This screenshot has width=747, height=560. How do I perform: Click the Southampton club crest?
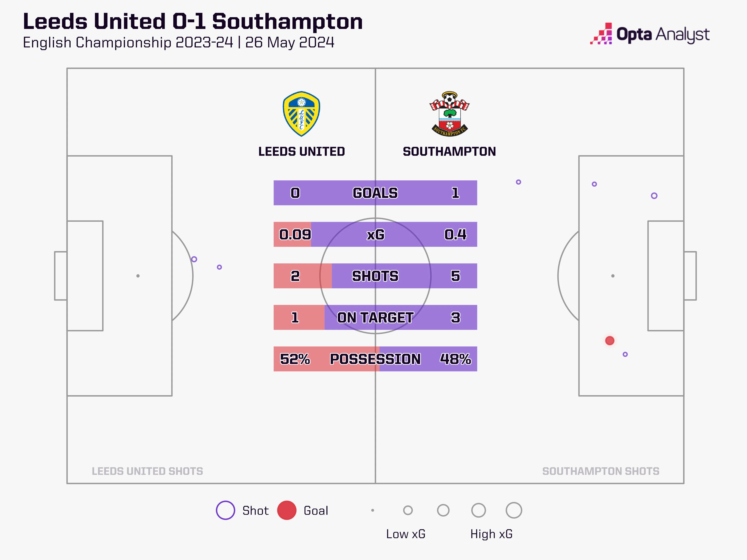click(449, 114)
